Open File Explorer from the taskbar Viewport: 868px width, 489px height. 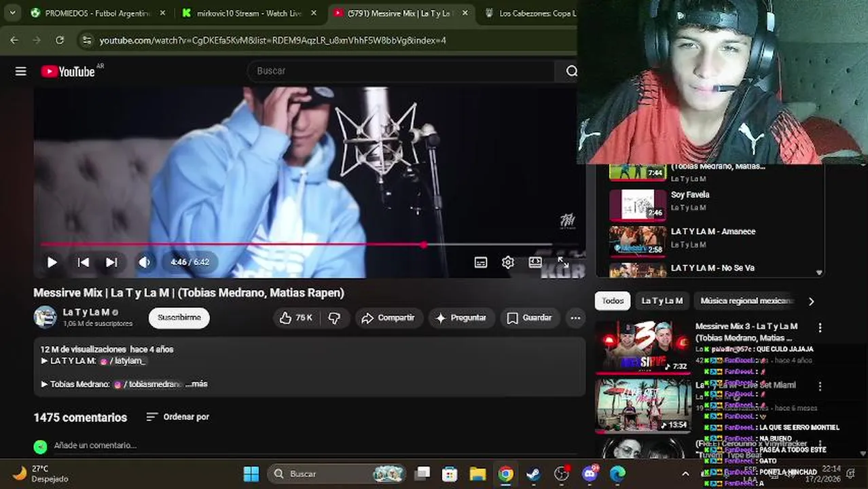(x=477, y=473)
